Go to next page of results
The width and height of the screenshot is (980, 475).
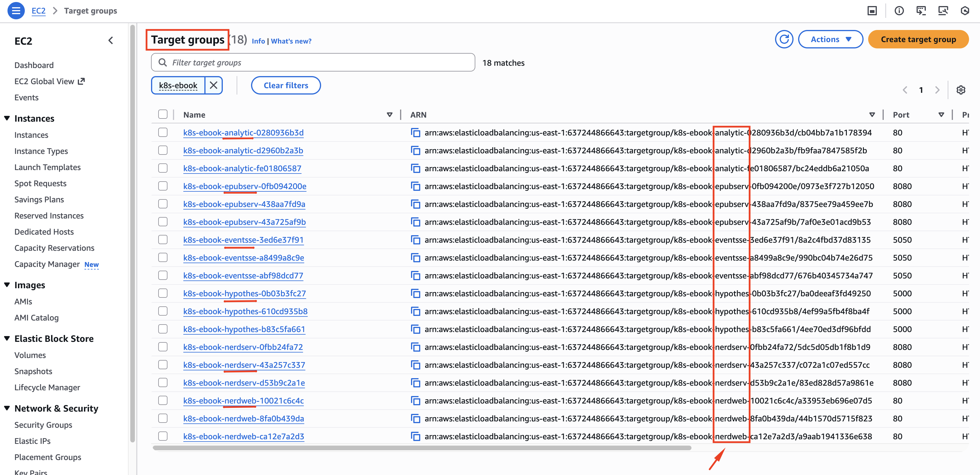[x=937, y=90]
